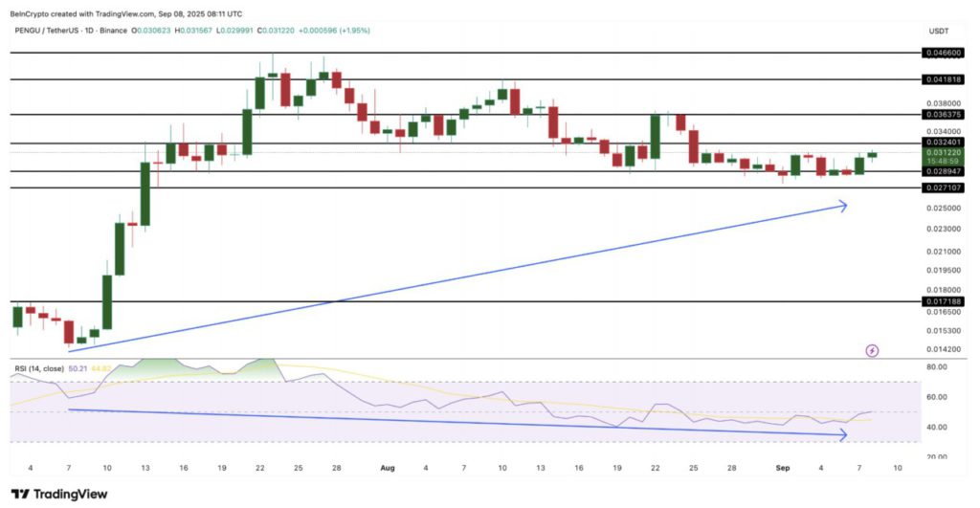Click the Aug label on time axis
This screenshot has width=980, height=508.
[387, 470]
